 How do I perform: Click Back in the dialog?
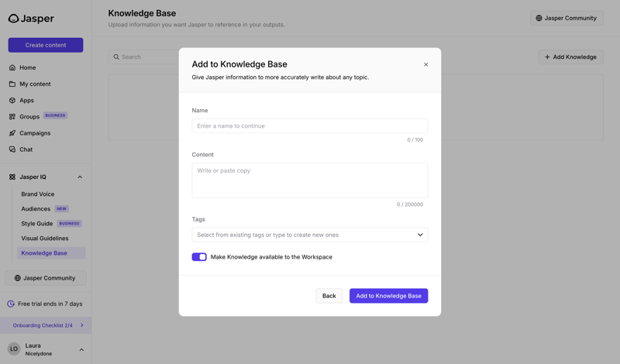coord(329,296)
